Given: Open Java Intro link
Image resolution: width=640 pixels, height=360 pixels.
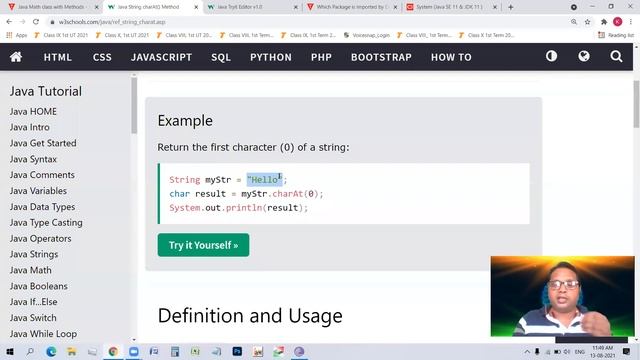Looking at the screenshot, I should 29,127.
